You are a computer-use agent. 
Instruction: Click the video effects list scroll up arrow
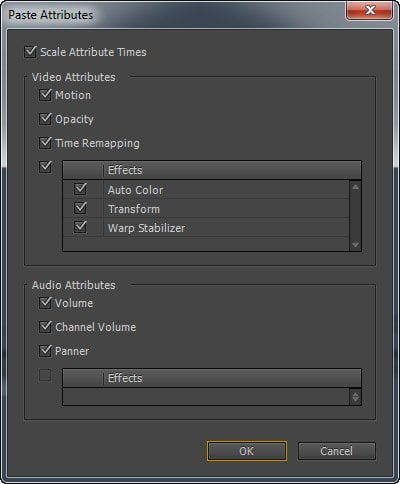click(x=355, y=187)
